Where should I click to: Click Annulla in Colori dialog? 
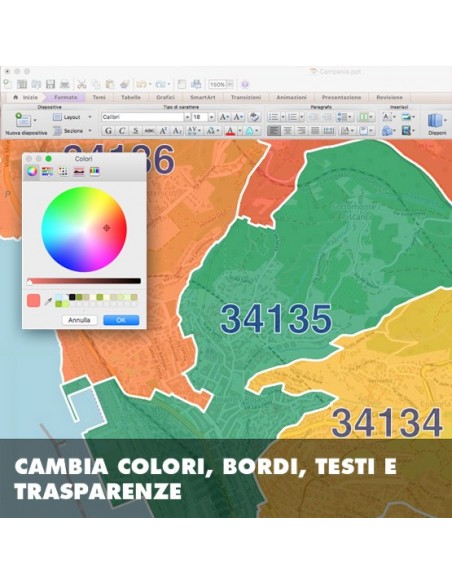[79, 320]
